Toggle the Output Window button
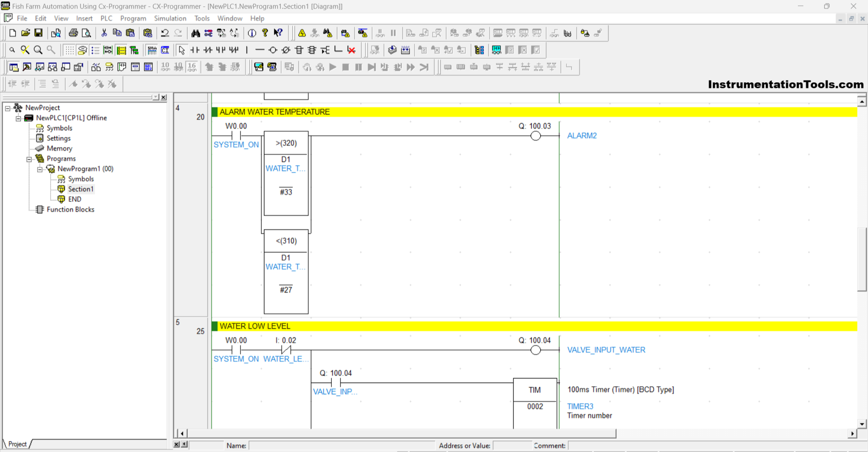 click(x=27, y=67)
